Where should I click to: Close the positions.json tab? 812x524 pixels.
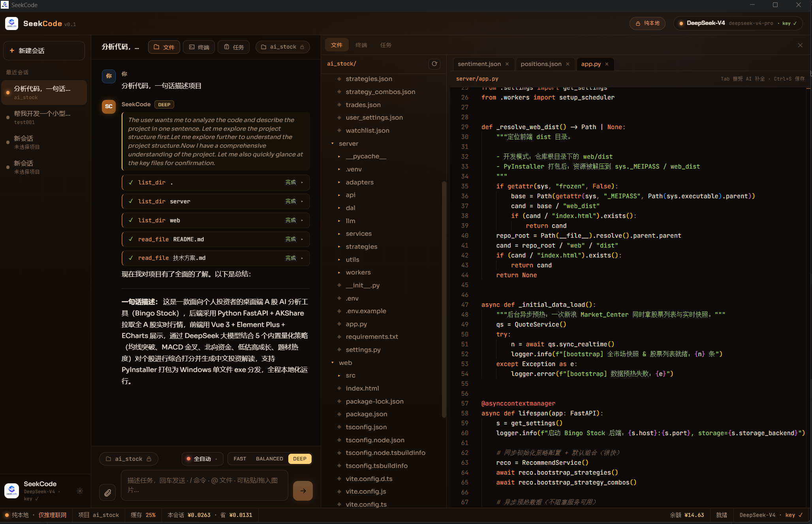[568, 64]
